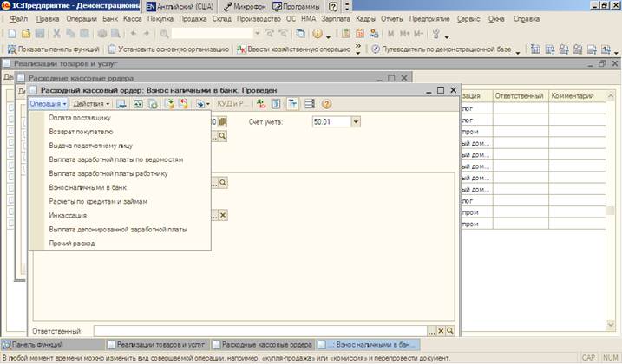Select 'Оплата поставщику' from operation menu
The image size is (622, 364).
click(x=79, y=118)
